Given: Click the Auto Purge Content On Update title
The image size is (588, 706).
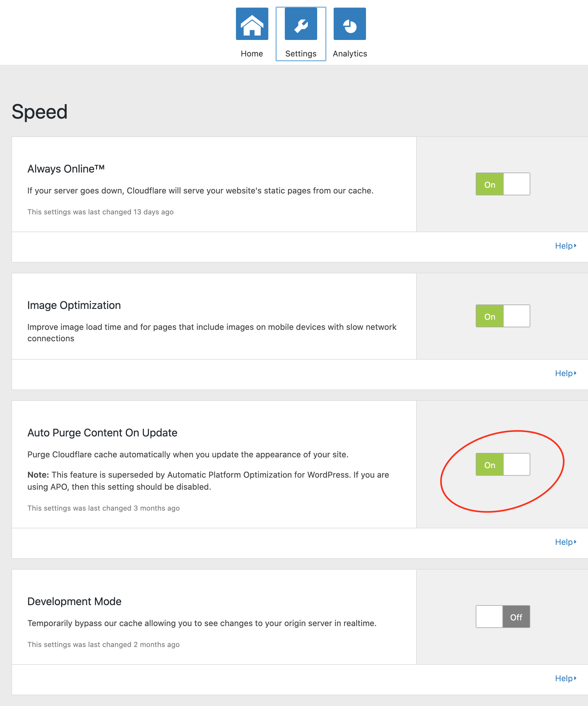Looking at the screenshot, I should 102,433.
